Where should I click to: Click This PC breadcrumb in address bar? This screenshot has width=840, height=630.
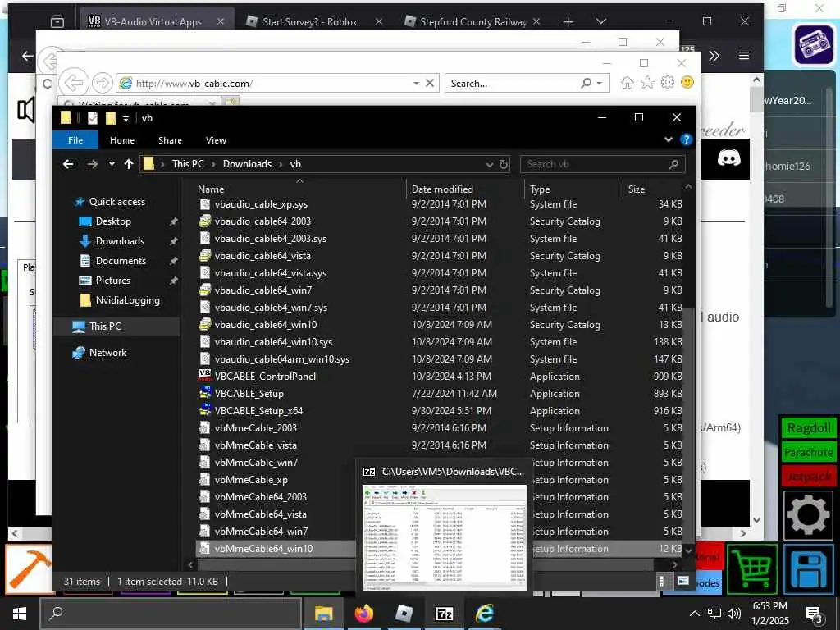[x=188, y=164]
